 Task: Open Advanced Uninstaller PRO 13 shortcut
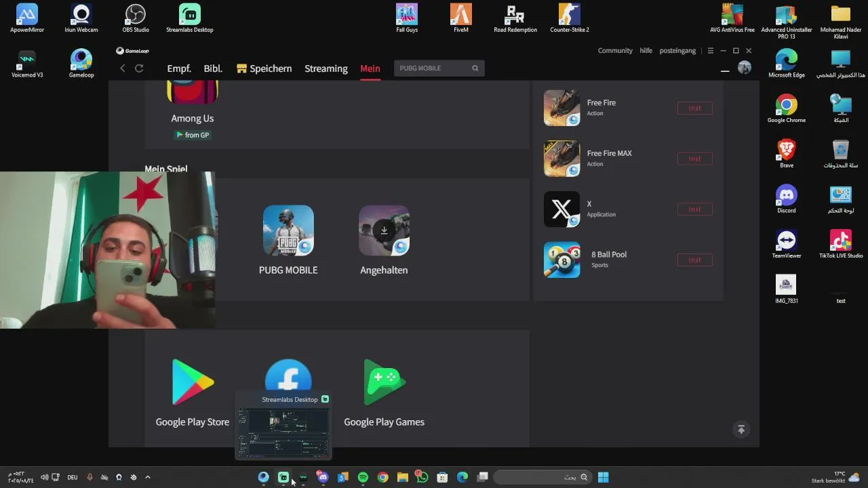(x=787, y=21)
